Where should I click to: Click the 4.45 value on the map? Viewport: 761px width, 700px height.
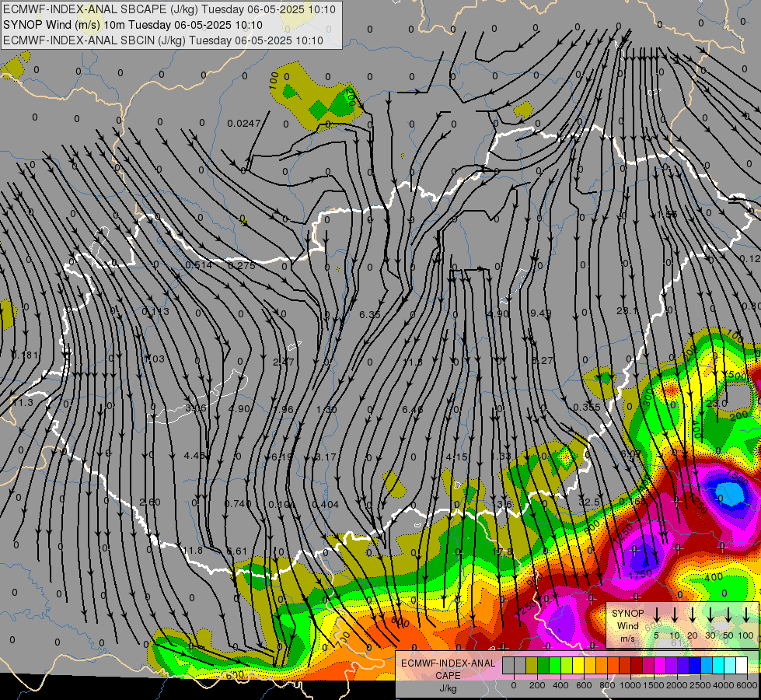point(194,456)
